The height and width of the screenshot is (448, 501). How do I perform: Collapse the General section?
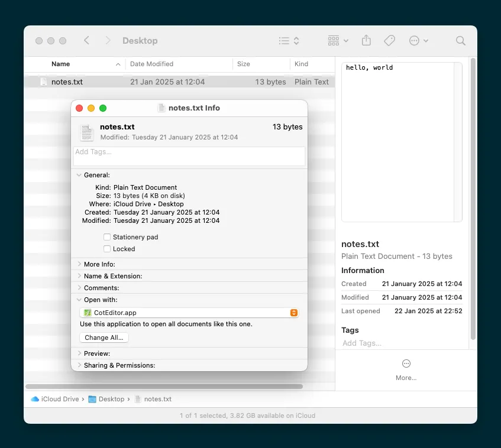[x=79, y=175]
